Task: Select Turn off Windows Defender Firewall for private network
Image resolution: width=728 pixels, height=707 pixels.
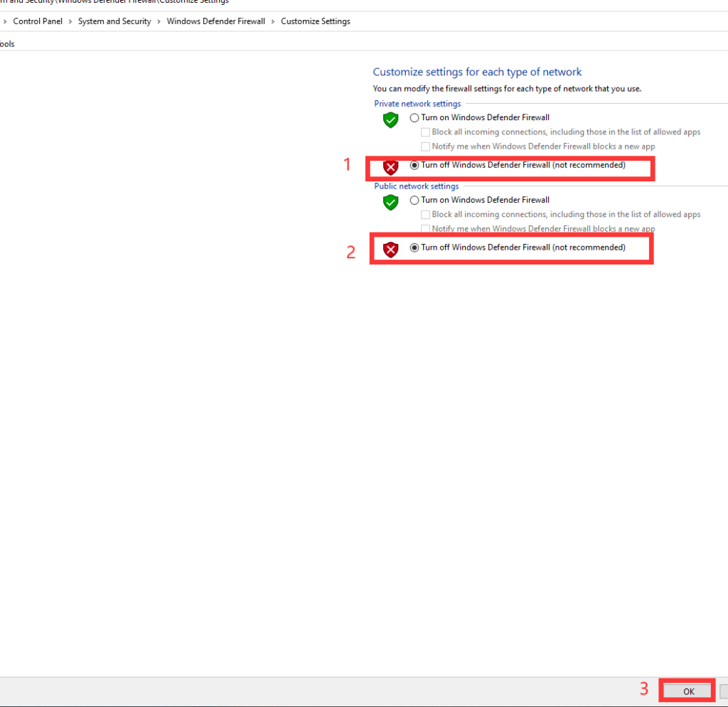Action: pyautogui.click(x=414, y=165)
